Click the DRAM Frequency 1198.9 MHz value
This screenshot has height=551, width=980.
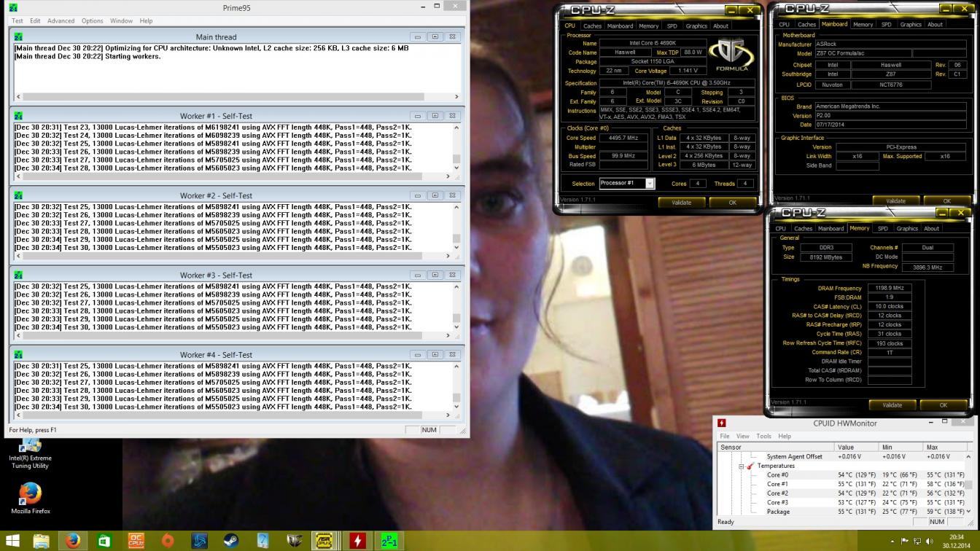[890, 288]
